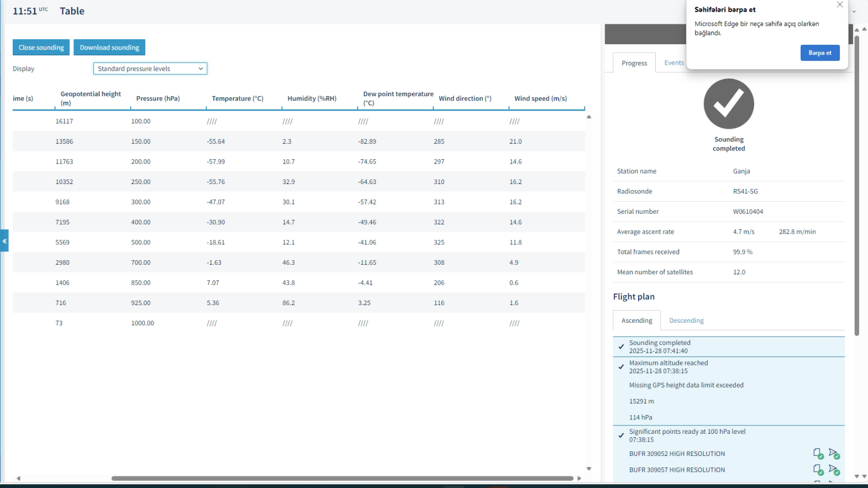Select wind direction value 322

(439, 222)
